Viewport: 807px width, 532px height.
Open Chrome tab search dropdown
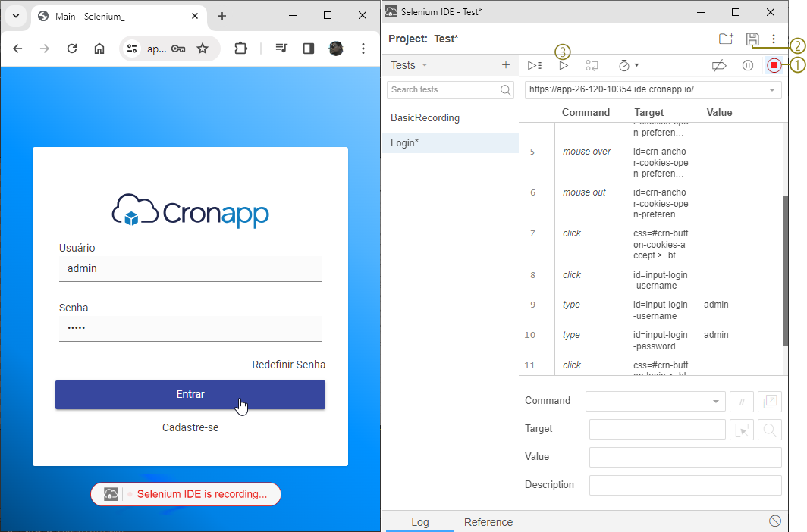tap(16, 15)
